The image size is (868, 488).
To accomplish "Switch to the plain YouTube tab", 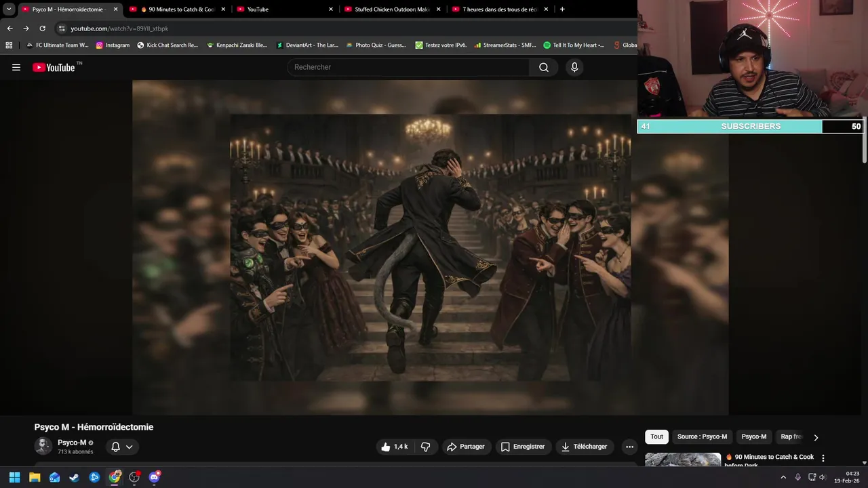I will click(x=285, y=9).
